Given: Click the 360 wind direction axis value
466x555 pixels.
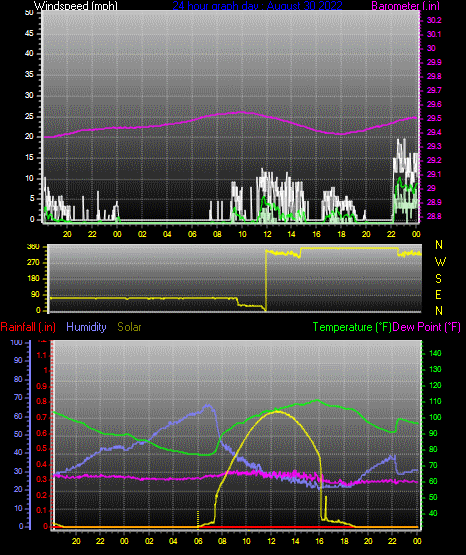Looking at the screenshot, I should pos(33,247).
